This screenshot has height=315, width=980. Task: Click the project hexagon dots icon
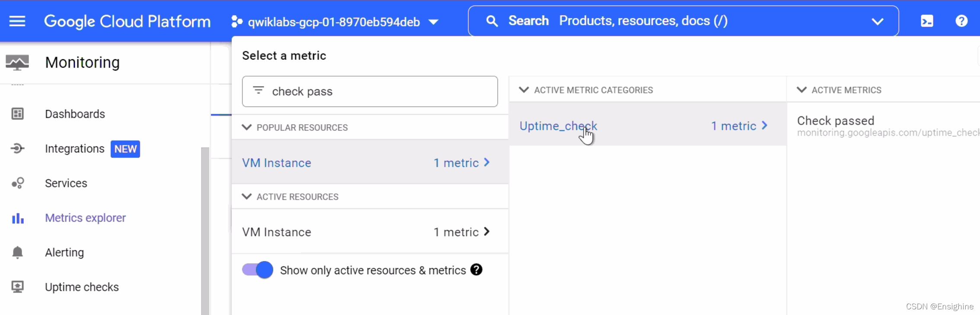tap(236, 22)
